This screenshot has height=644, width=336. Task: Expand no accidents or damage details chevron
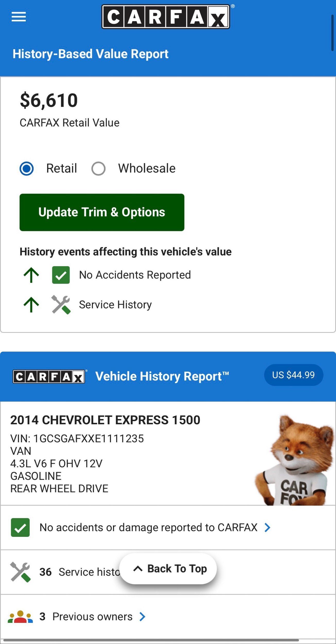point(268,528)
